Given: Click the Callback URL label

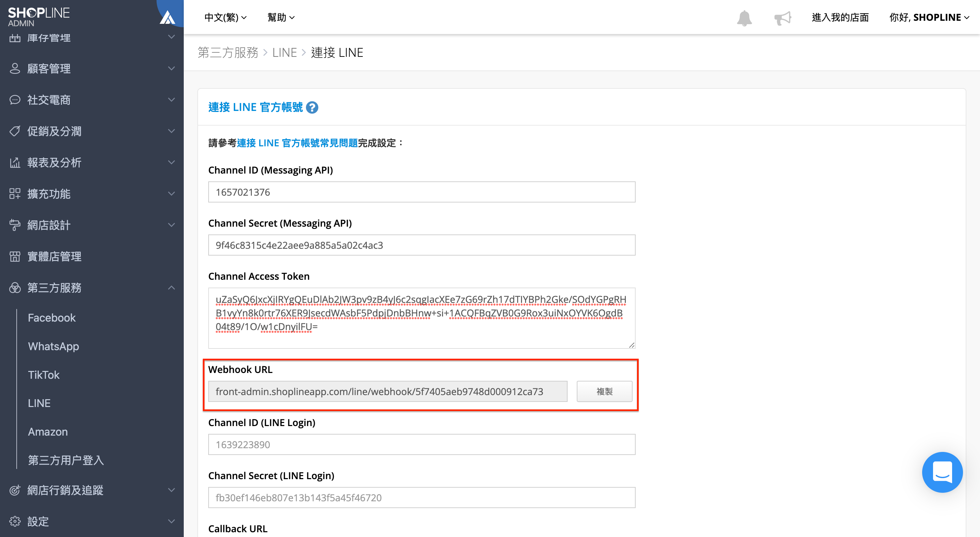Looking at the screenshot, I should click(238, 528).
